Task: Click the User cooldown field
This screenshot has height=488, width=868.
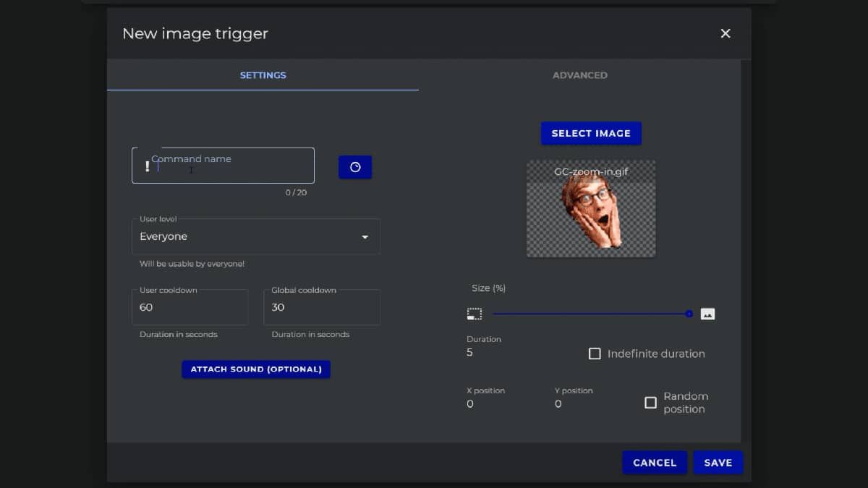Action: (190, 307)
